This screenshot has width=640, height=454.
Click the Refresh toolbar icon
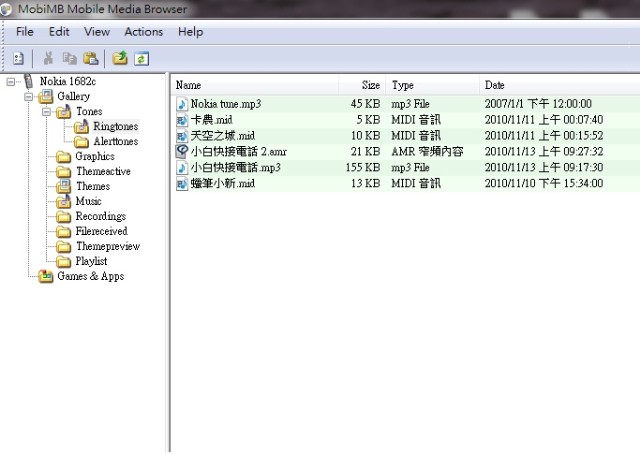(x=141, y=59)
